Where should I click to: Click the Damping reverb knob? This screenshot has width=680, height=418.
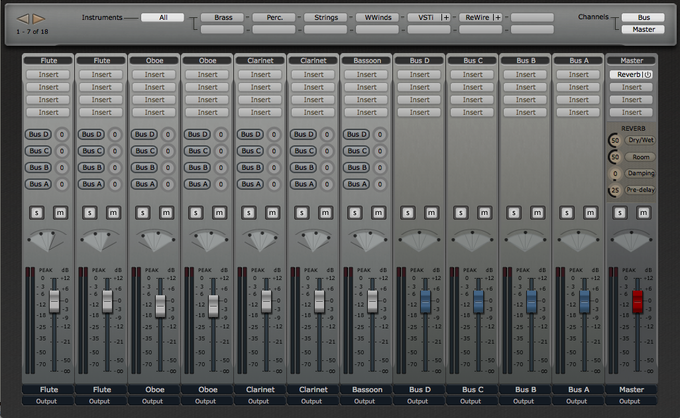[x=615, y=173]
